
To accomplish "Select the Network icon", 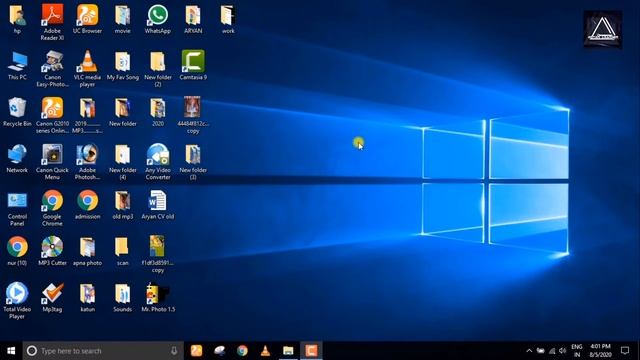I will (x=17, y=158).
